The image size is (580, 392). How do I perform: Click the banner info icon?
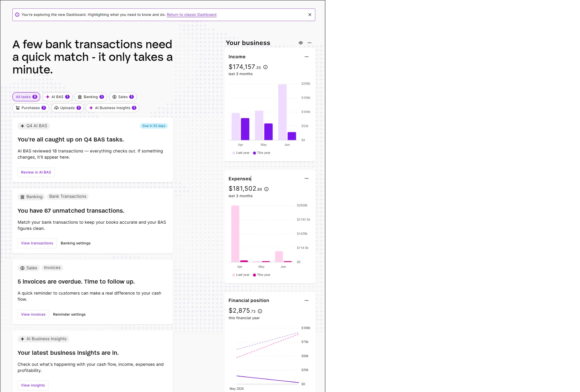[x=17, y=15]
